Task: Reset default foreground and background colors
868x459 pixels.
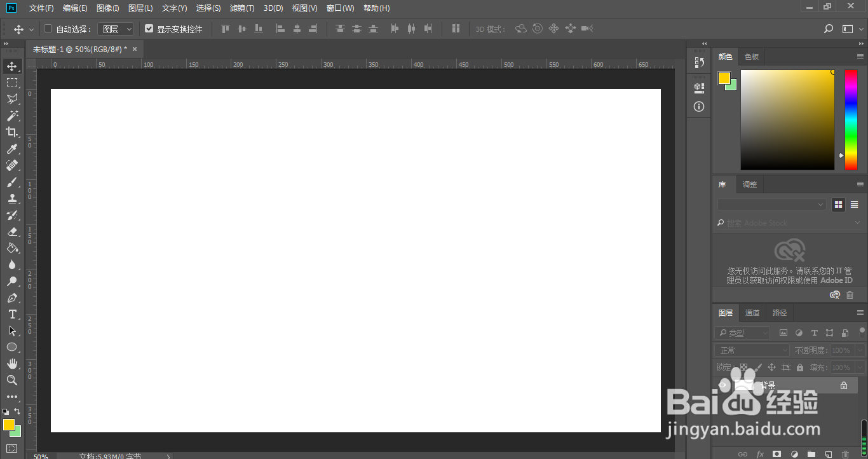Action: point(6,412)
